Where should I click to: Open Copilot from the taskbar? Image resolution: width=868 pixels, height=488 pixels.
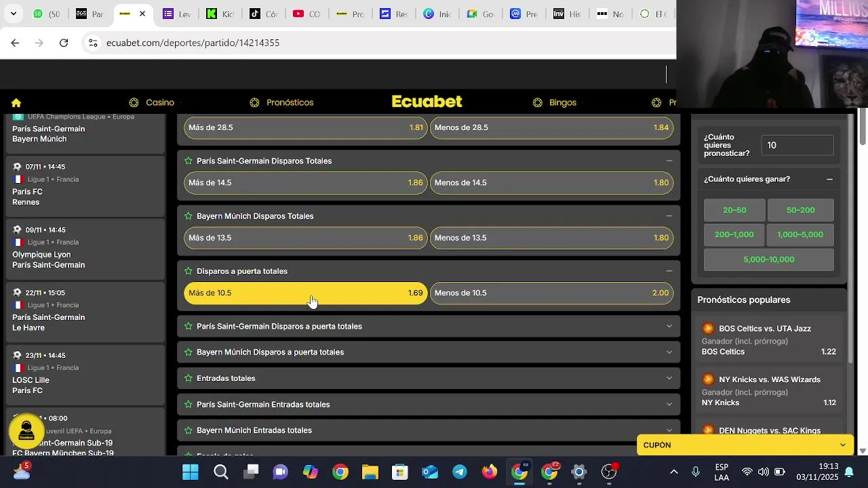(310, 472)
